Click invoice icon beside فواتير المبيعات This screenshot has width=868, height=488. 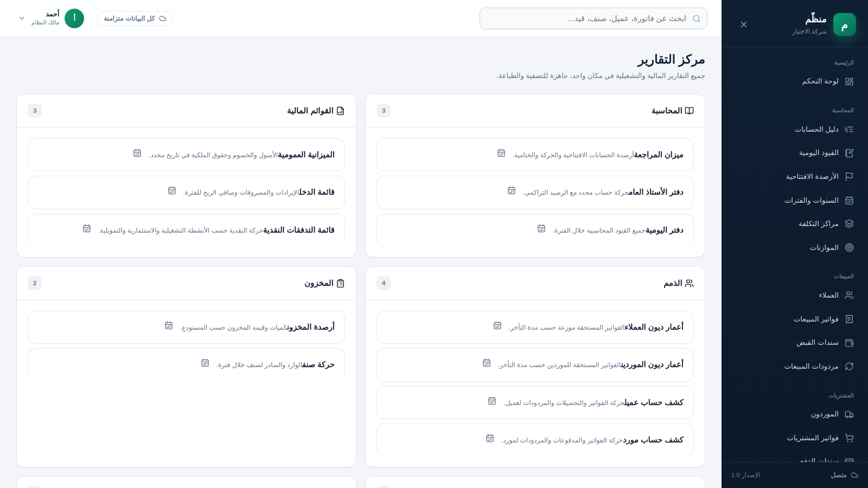pyautogui.click(x=850, y=319)
